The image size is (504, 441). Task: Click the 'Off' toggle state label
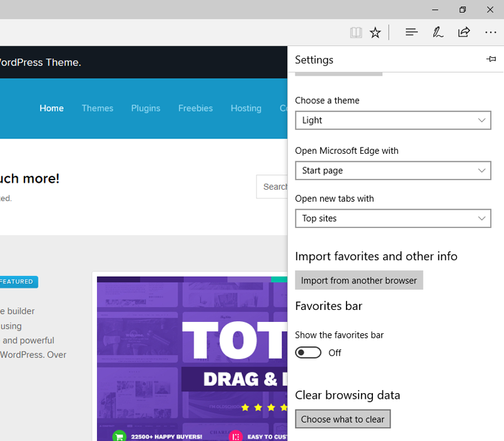point(335,353)
